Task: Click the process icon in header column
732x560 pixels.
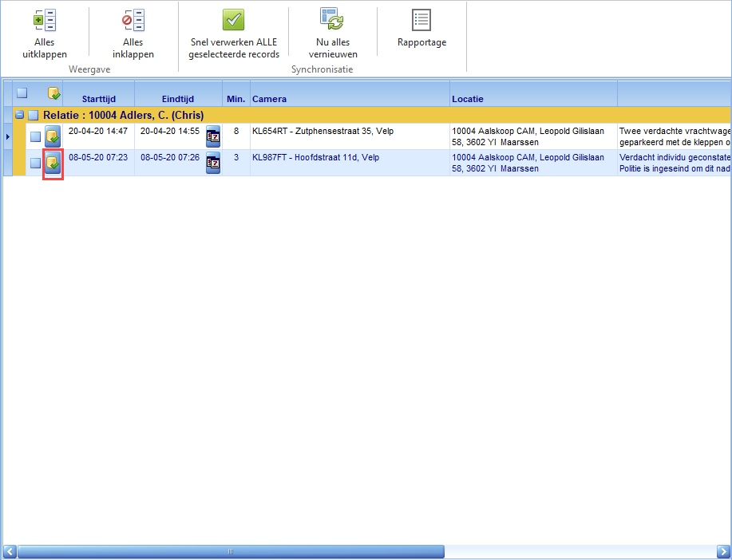Action: pos(53,93)
